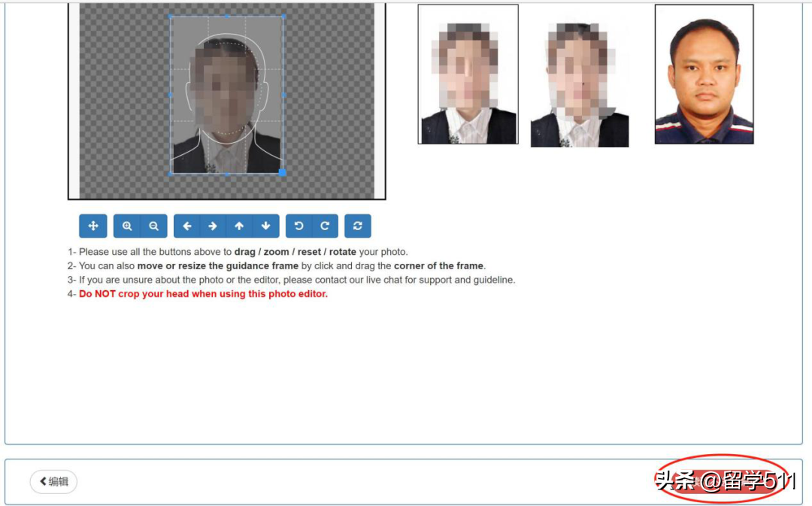Go back using the 编辑 button
Screen dimensions: 812x506
53,482
